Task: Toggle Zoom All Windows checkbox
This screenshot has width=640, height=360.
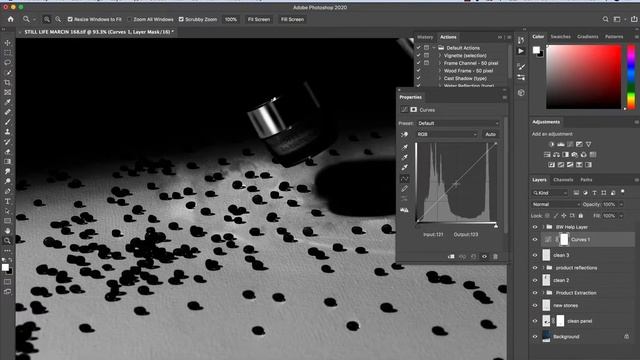Action: click(x=129, y=19)
